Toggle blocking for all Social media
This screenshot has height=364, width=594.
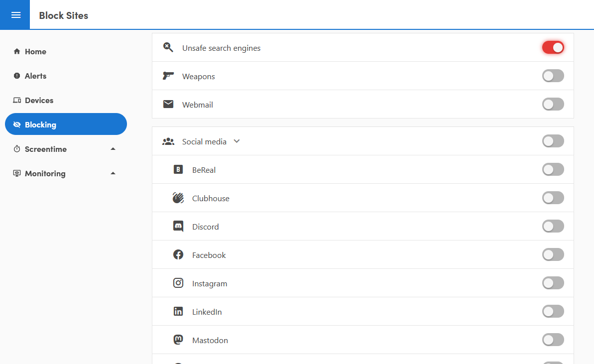coord(553,141)
